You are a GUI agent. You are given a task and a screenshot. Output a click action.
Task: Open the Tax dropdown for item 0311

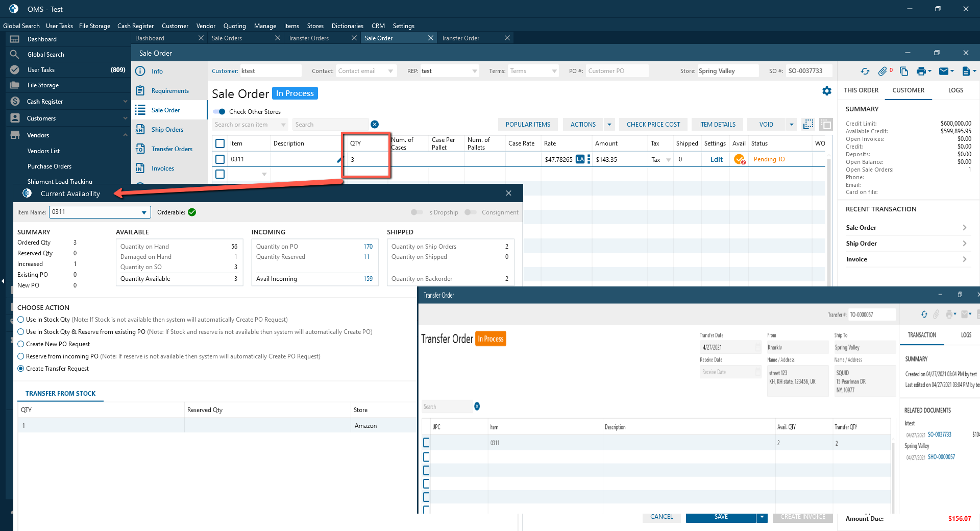(668, 160)
